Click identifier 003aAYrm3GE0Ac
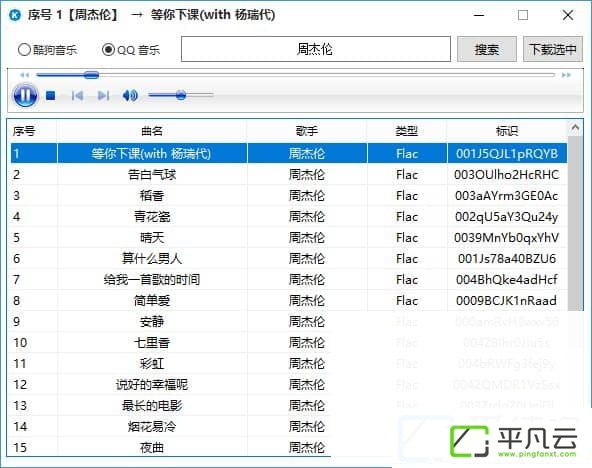This screenshot has height=468, width=592. 507,196
